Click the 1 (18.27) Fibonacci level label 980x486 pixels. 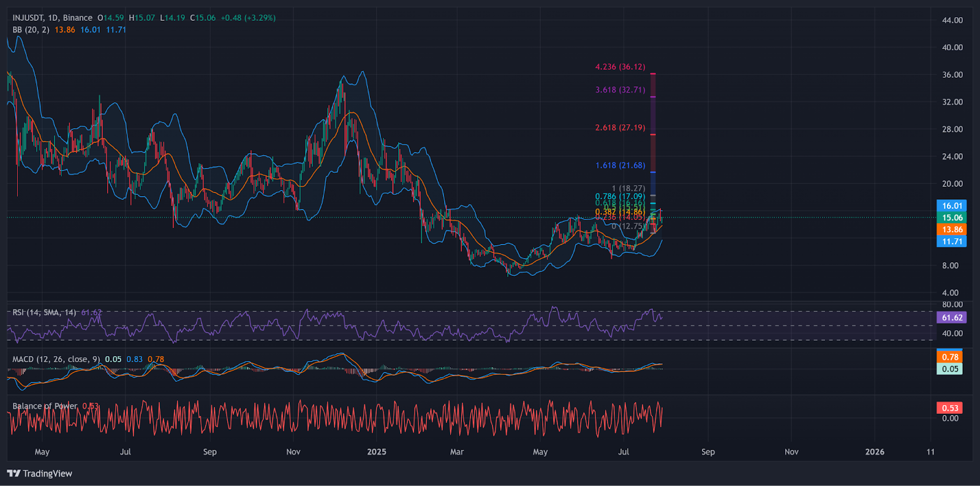click(628, 189)
